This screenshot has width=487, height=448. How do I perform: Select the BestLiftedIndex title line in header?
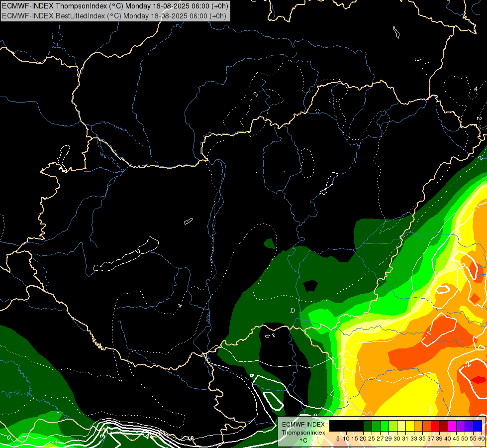pos(114,16)
